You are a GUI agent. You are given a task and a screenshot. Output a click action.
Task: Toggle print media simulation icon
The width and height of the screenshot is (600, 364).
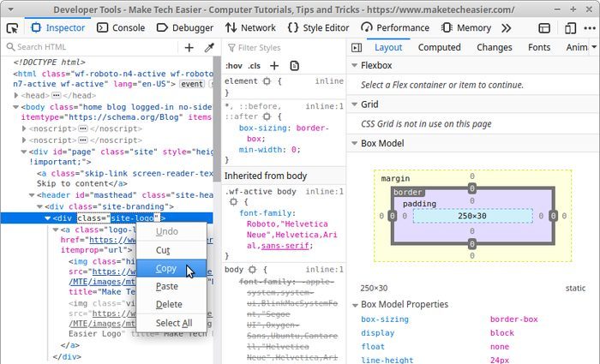(294, 66)
